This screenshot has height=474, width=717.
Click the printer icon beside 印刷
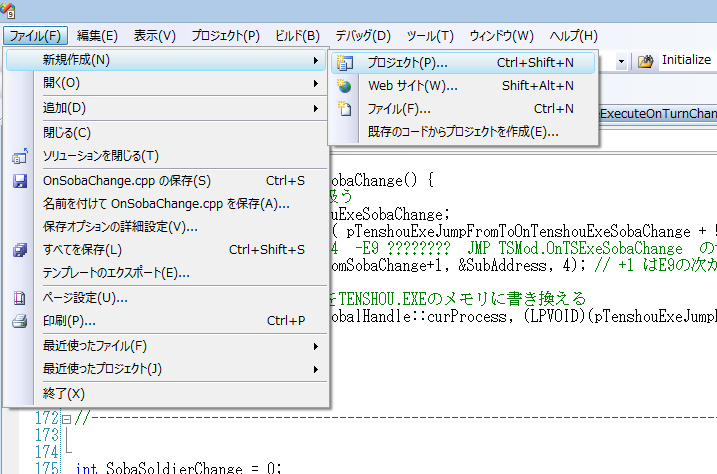pos(19,321)
